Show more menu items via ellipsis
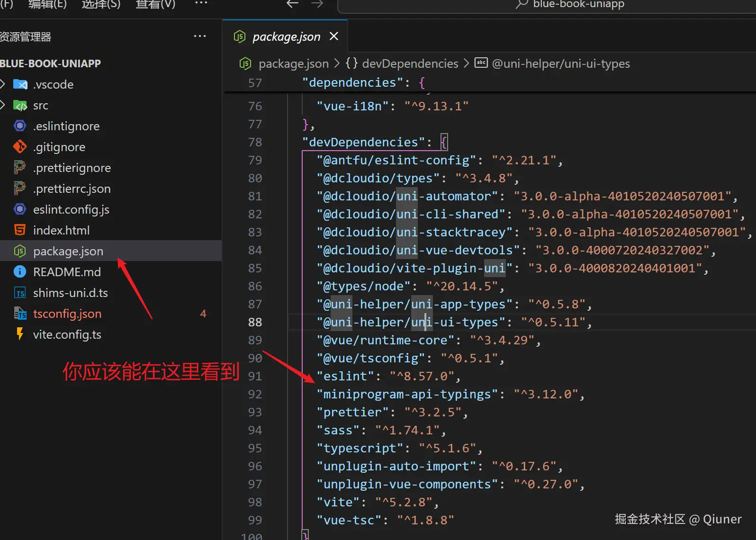 pyautogui.click(x=201, y=3)
